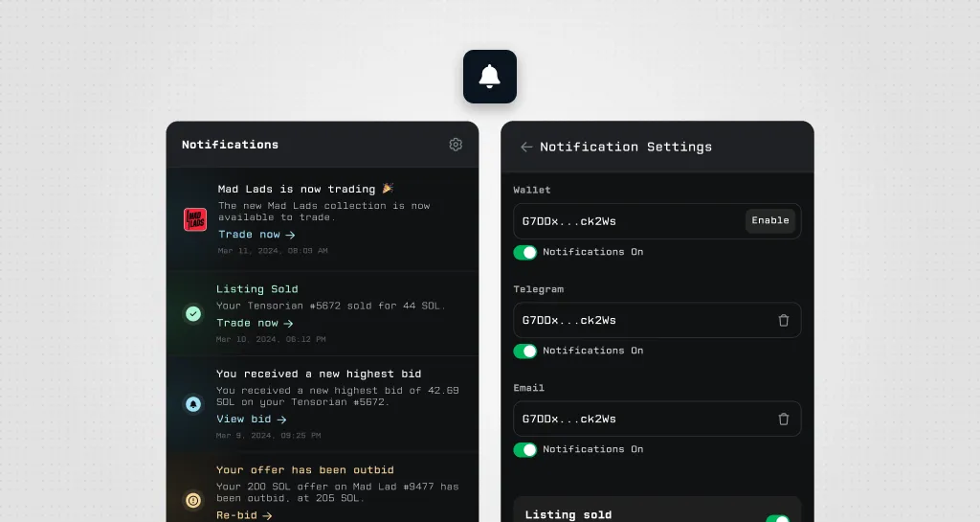The width and height of the screenshot is (980, 522).
Task: Open Trade now link under Listing Sold
Action: [255, 323]
